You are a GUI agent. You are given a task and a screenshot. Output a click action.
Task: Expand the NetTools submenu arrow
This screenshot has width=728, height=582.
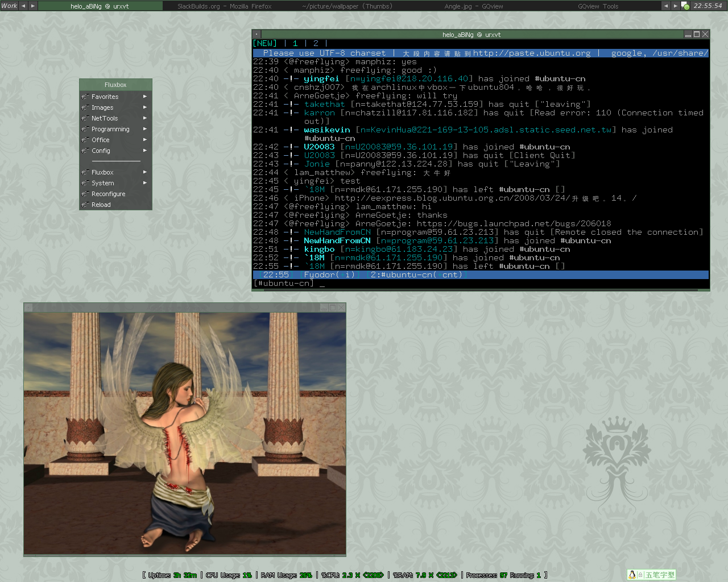click(x=145, y=118)
